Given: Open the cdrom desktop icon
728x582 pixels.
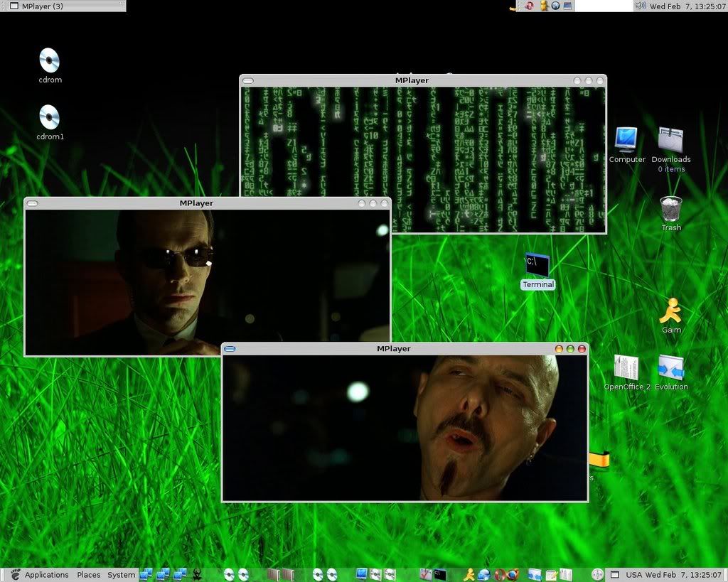Looking at the screenshot, I should [x=49, y=60].
